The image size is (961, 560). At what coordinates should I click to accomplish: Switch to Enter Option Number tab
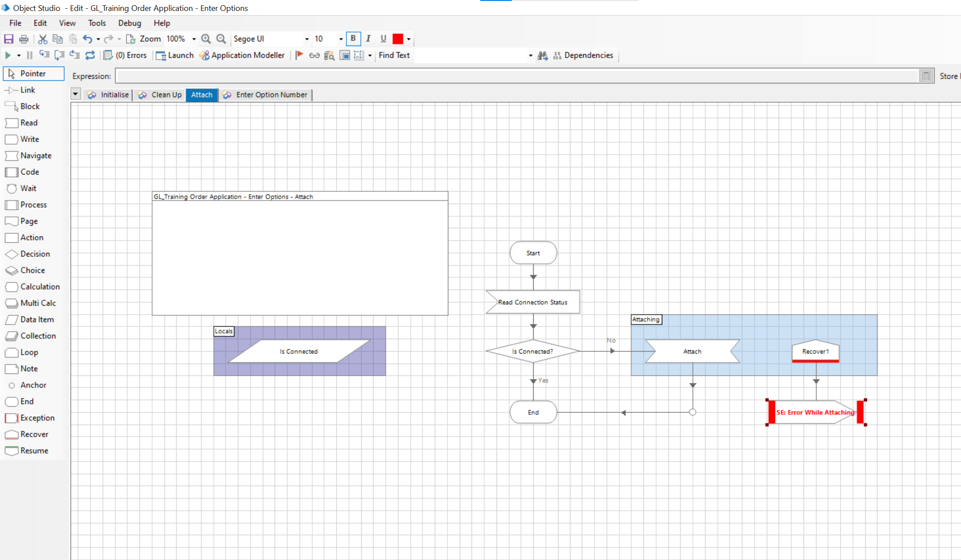(x=271, y=94)
